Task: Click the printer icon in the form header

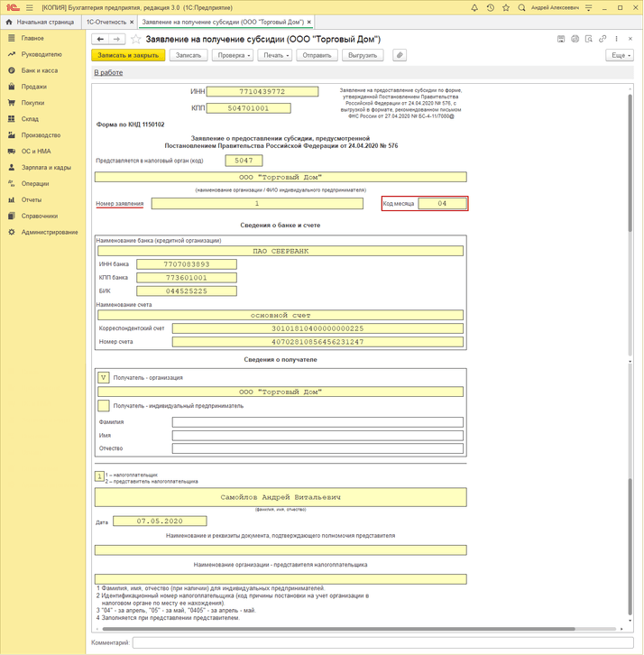Action: point(575,40)
